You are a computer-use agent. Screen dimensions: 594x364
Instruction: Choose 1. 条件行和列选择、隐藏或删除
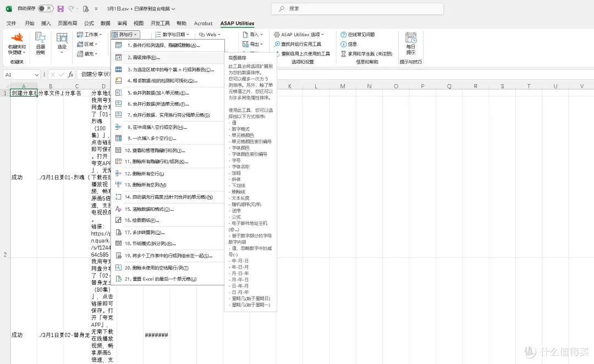coord(168,46)
